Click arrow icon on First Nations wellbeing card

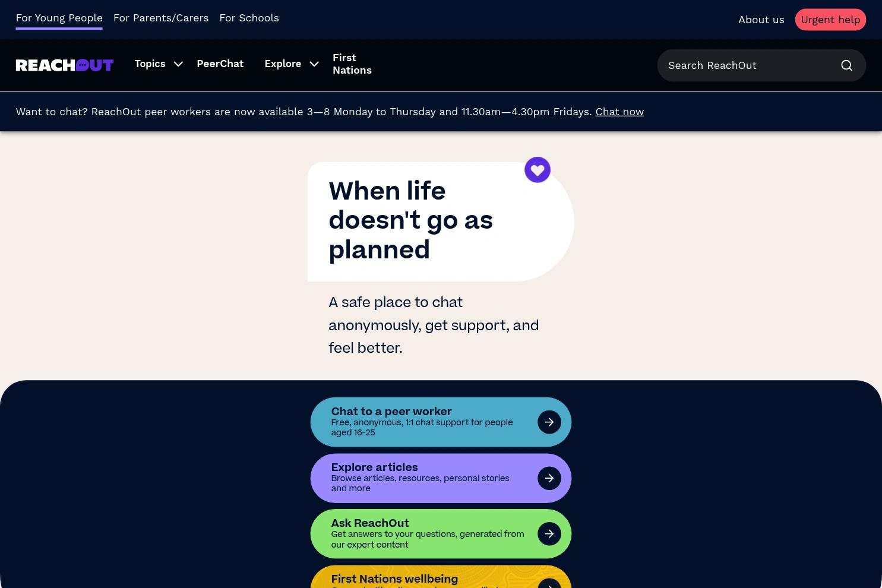coord(549,583)
